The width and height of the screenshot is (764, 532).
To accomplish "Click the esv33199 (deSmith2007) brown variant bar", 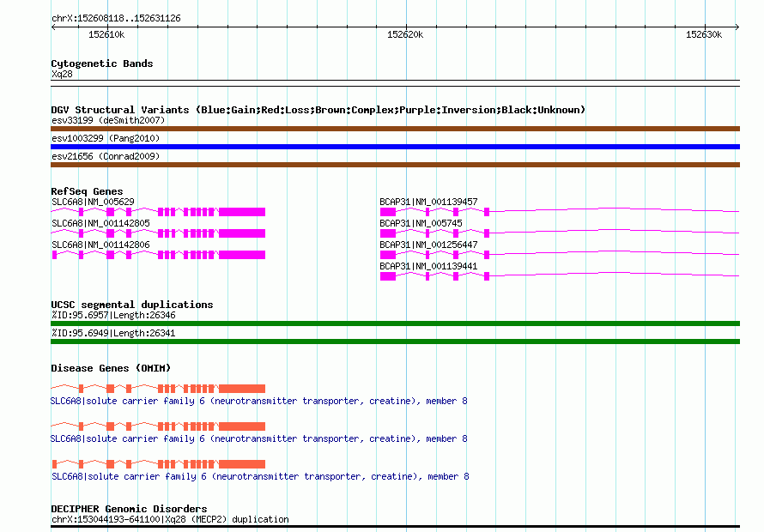I will 395,129.
